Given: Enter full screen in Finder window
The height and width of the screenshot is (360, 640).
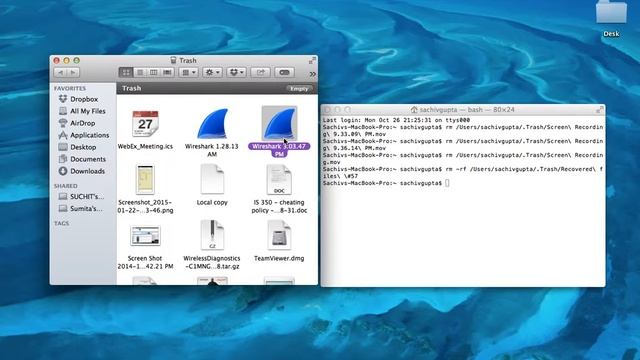Looking at the screenshot, I should pos(312,61).
